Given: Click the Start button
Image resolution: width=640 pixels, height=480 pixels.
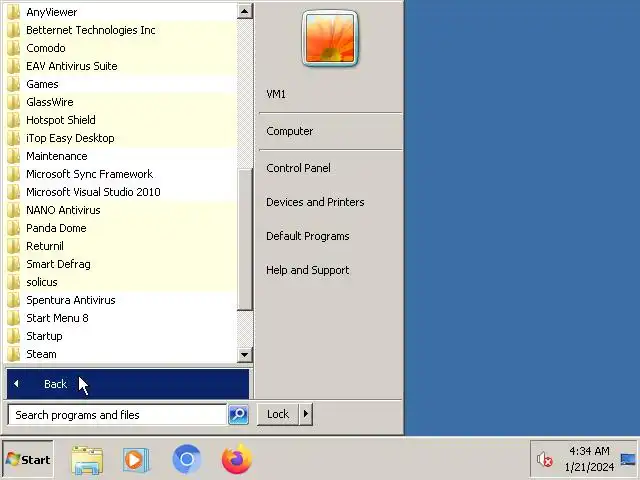Looking at the screenshot, I should click(28, 460).
